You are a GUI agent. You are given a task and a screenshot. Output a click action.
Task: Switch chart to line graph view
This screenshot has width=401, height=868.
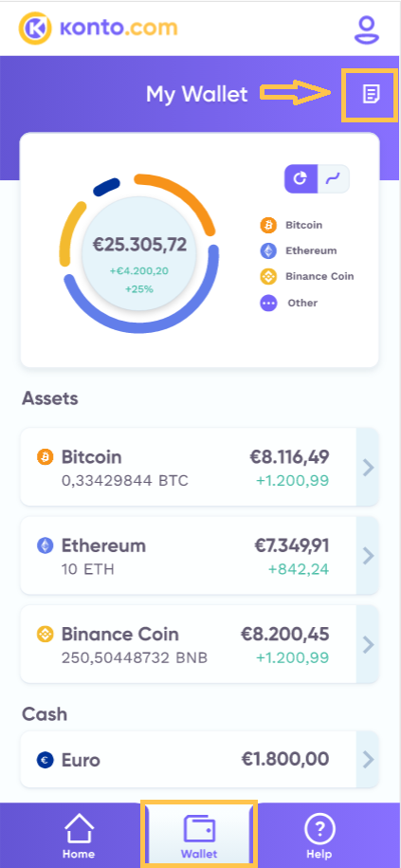pyautogui.click(x=334, y=178)
